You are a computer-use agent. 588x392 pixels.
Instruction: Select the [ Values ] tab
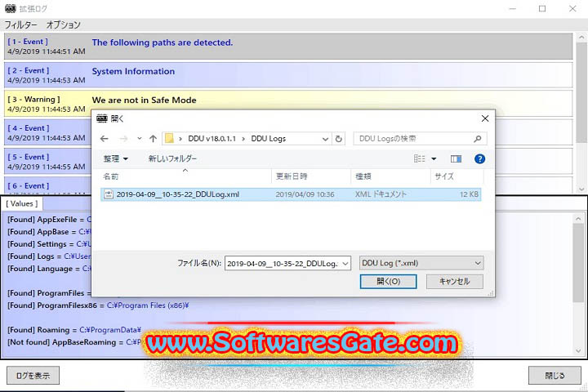[22, 203]
